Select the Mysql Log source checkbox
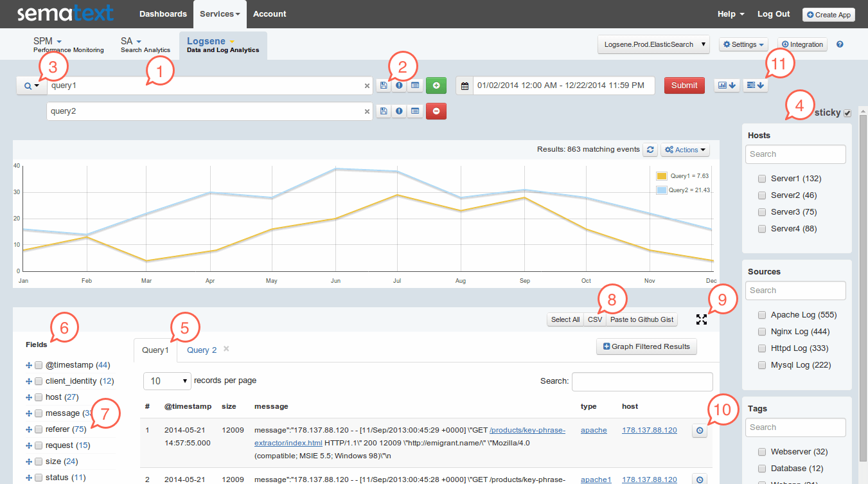 tap(762, 365)
